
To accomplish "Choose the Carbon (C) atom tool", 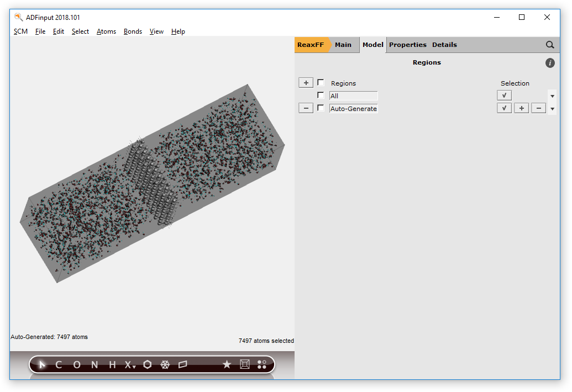I will pyautogui.click(x=59, y=364).
